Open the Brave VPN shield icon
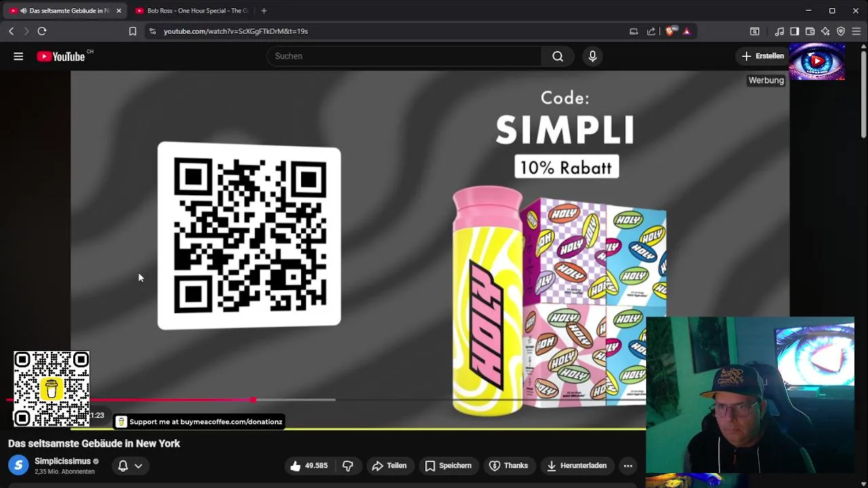The height and width of the screenshot is (488, 868). coord(841,31)
